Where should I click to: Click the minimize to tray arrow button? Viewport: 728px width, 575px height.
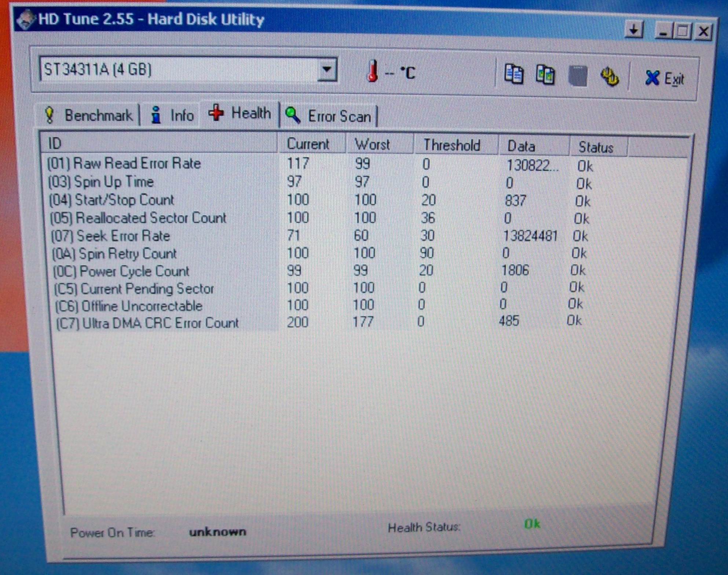[x=634, y=30]
